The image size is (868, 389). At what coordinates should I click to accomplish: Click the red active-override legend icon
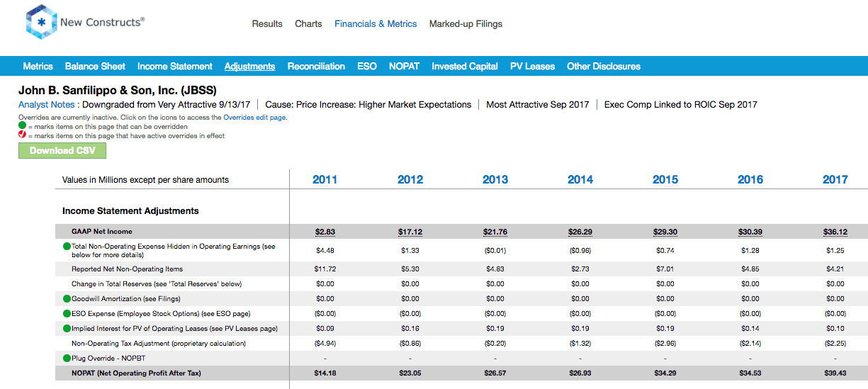22,135
